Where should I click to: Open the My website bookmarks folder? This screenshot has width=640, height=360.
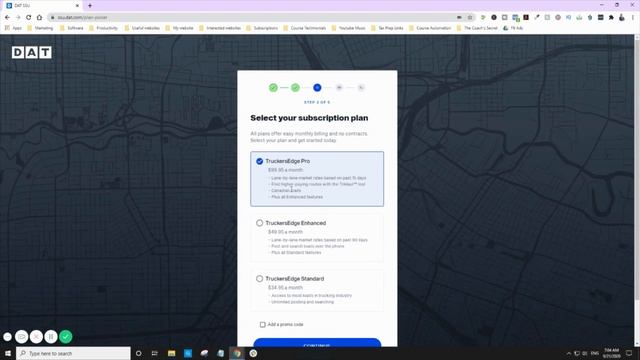click(x=179, y=28)
